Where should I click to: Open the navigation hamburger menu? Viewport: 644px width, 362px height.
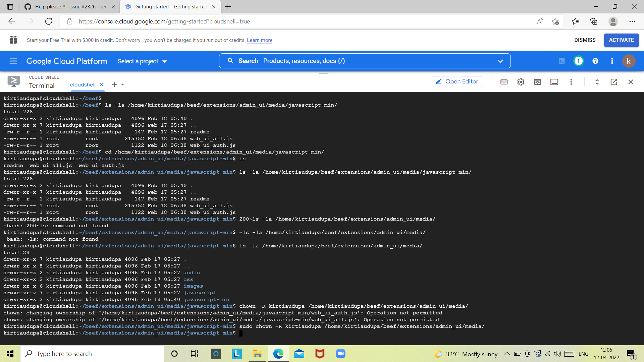point(13,61)
